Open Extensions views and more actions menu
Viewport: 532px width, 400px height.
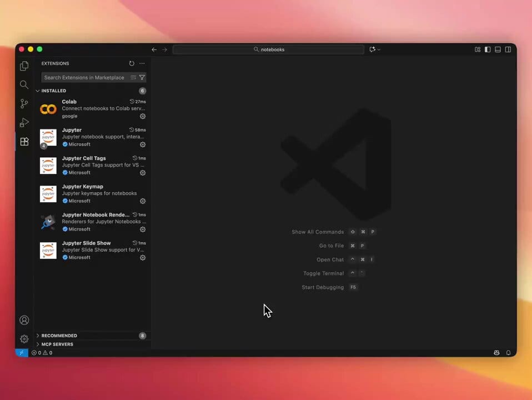[142, 63]
